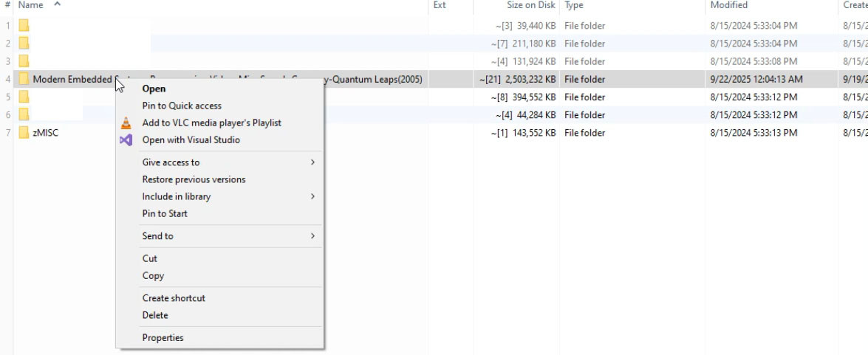Image resolution: width=868 pixels, height=355 pixels.
Task: Click the size value 131,924 KB
Action: pyautogui.click(x=536, y=61)
